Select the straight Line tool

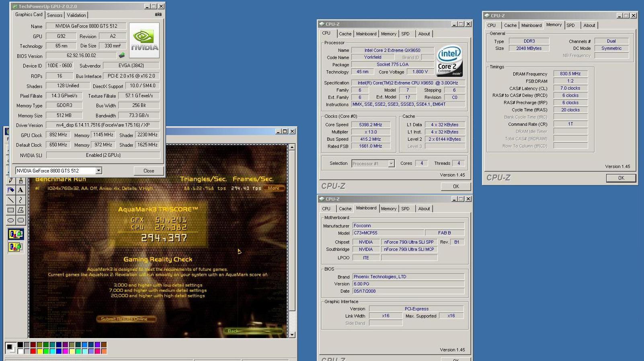11,200
